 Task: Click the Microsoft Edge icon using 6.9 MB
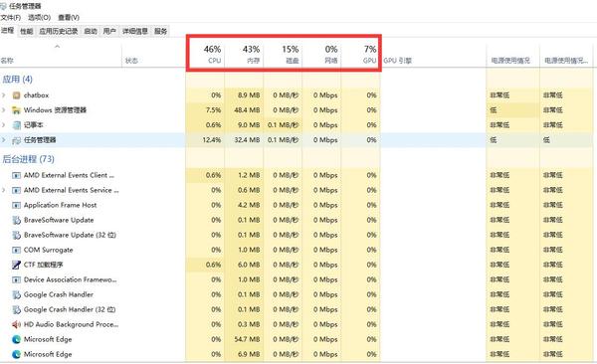[x=16, y=354]
